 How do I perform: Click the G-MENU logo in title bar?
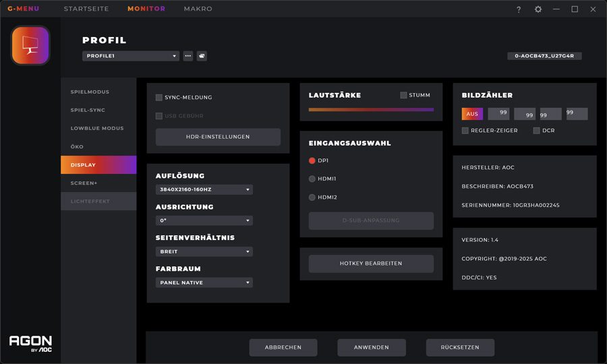point(23,9)
